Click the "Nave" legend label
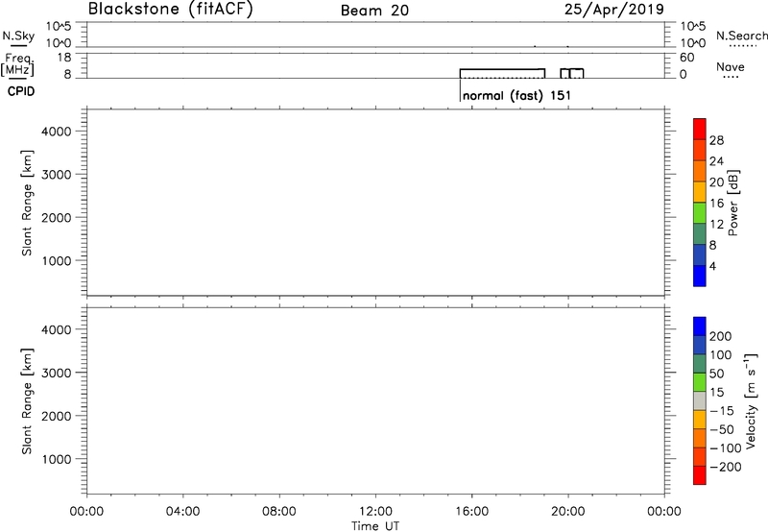This screenshot has height=532, width=768. pos(731,66)
